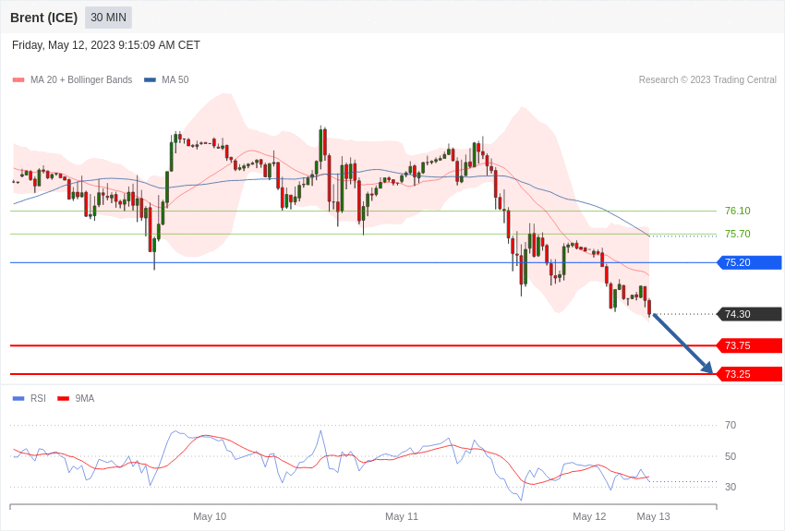Click the red 73.75 support price tag
This screenshot has height=532, width=785.
pos(749,345)
